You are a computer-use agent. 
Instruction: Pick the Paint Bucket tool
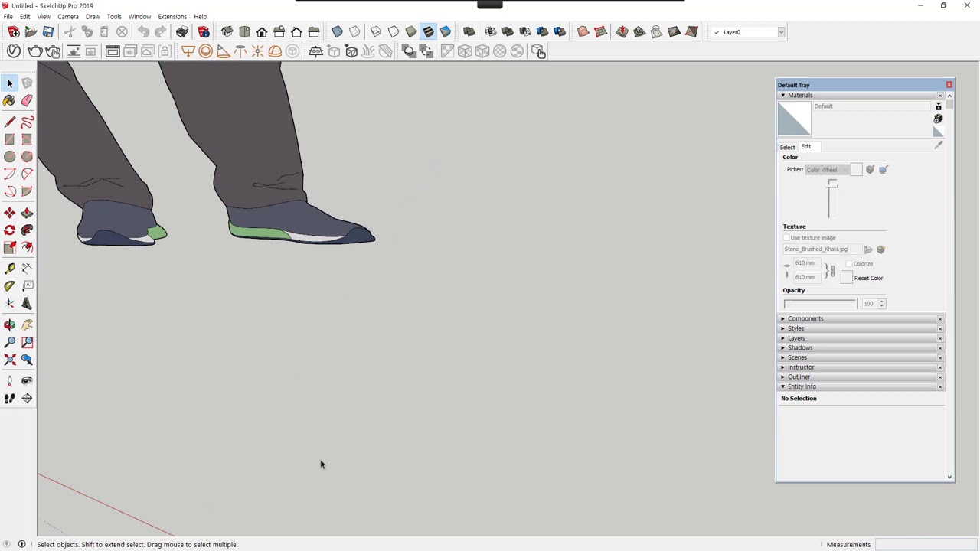(x=9, y=101)
